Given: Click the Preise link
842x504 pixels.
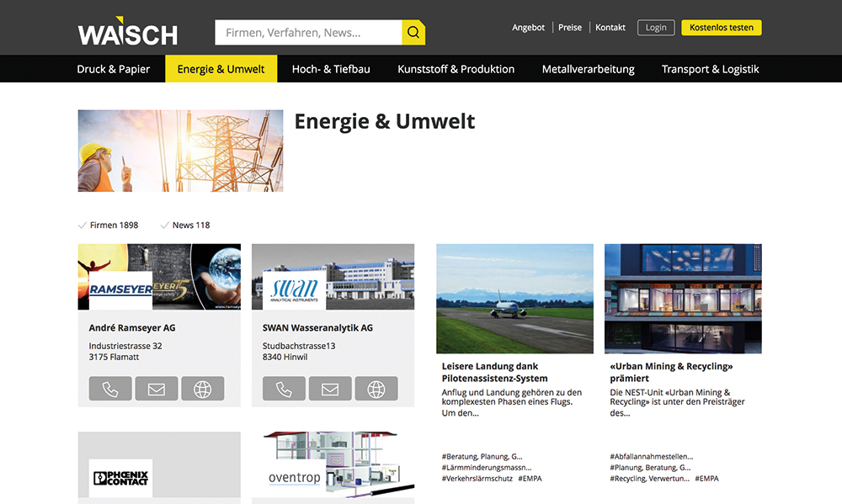Looking at the screenshot, I should point(570,28).
